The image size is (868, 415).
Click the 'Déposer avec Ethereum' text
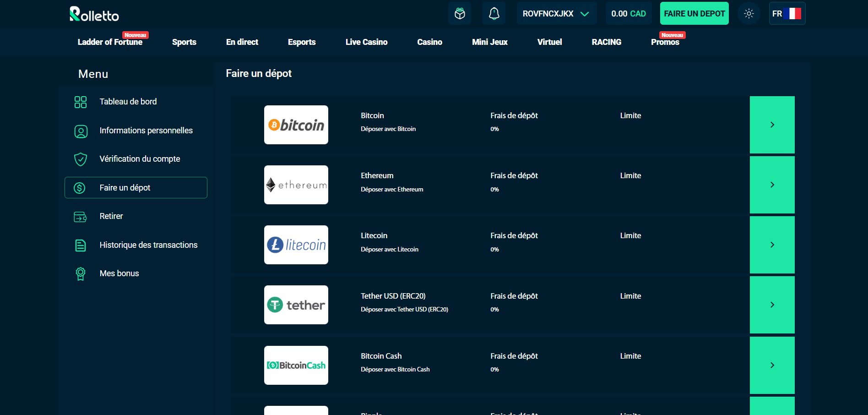click(392, 189)
